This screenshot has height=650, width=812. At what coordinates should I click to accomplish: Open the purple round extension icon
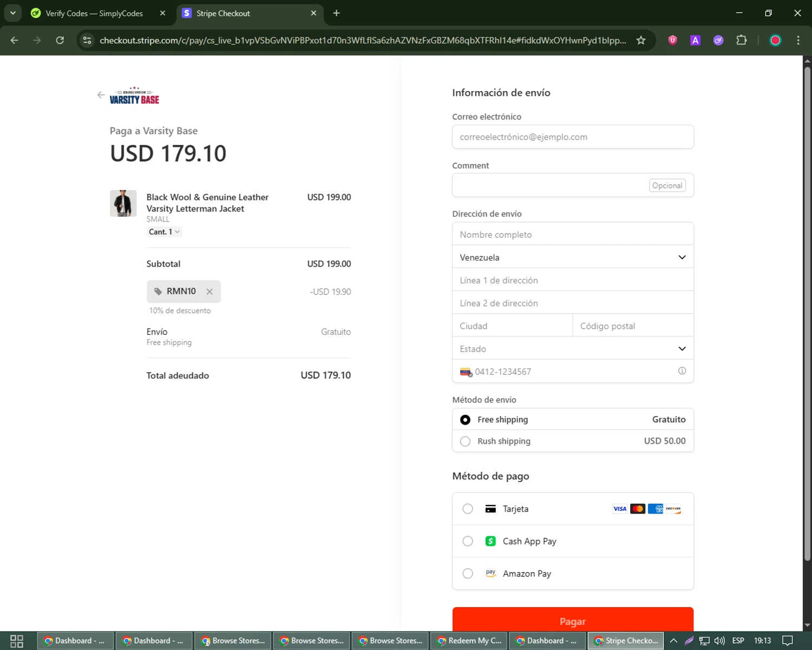(x=718, y=40)
